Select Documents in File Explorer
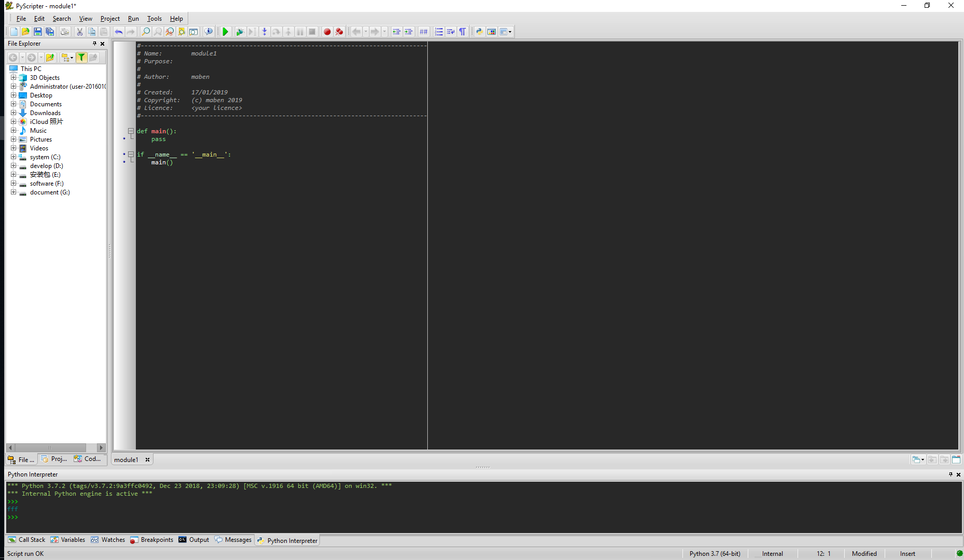The image size is (964, 560). pyautogui.click(x=46, y=104)
